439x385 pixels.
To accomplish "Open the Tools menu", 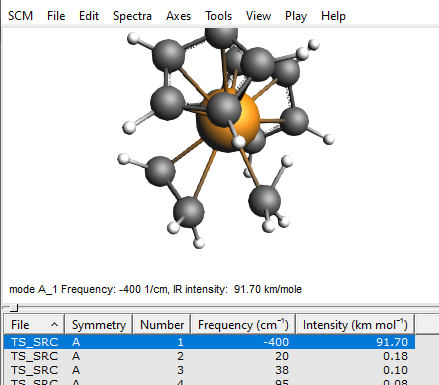I will point(218,16).
